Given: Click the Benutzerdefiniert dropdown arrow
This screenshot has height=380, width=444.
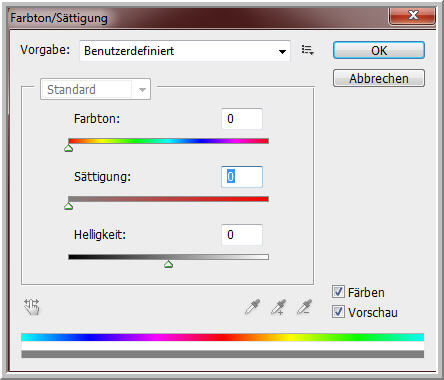Looking at the screenshot, I should click(282, 51).
